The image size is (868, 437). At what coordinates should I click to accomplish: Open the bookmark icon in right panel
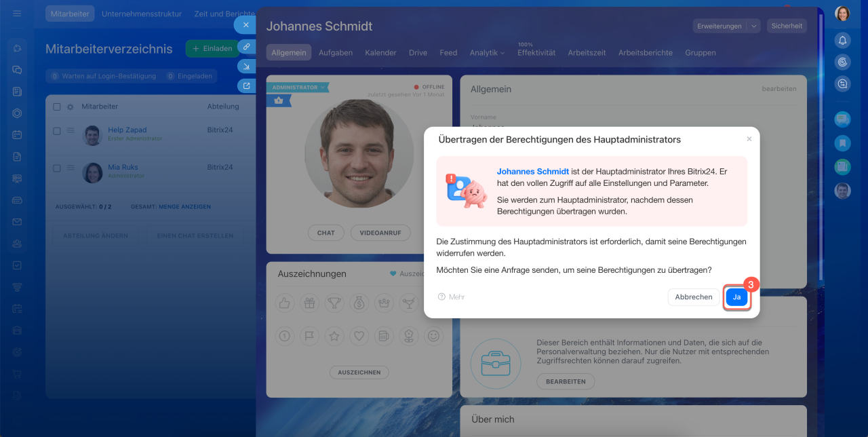[x=842, y=143]
